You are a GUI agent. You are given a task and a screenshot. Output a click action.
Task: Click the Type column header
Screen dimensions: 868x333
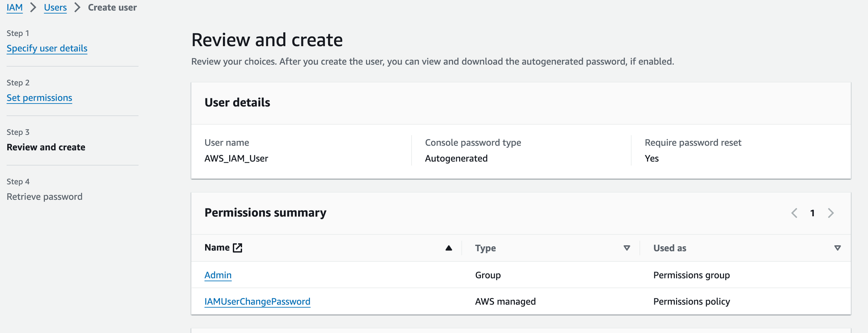pyautogui.click(x=485, y=248)
